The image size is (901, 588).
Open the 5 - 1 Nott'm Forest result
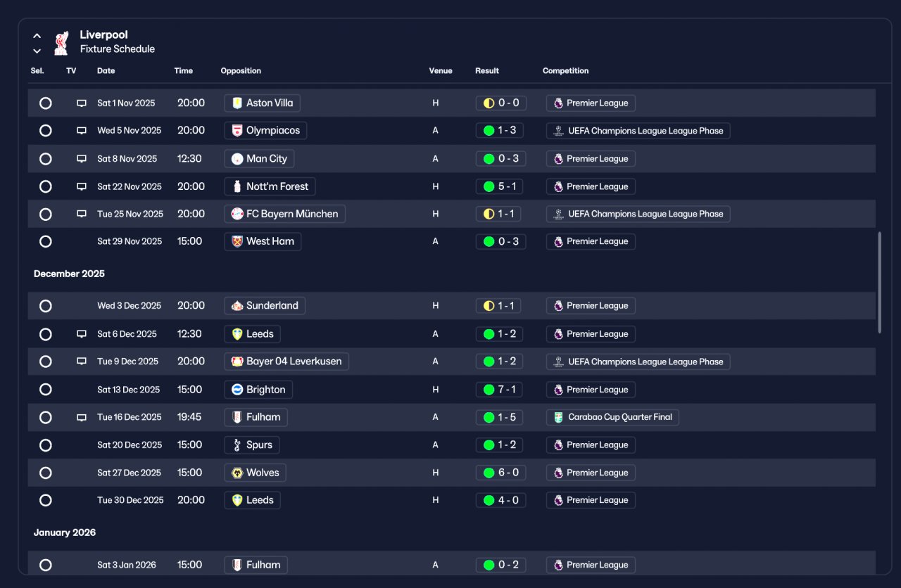coord(500,186)
